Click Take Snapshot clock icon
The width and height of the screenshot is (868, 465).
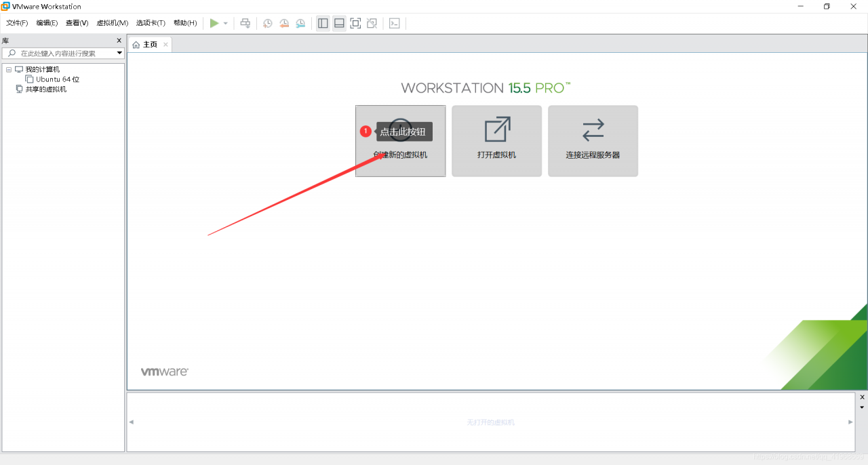pos(268,23)
